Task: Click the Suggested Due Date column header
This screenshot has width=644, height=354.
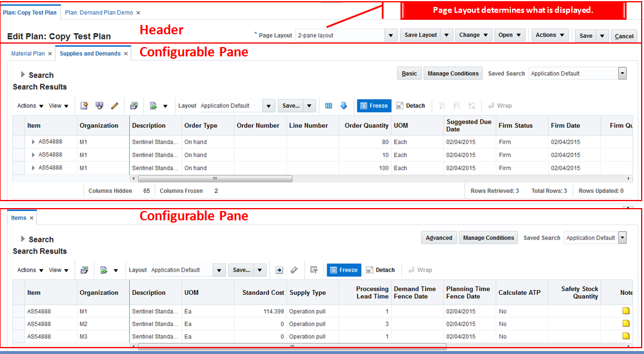Action: (468, 126)
